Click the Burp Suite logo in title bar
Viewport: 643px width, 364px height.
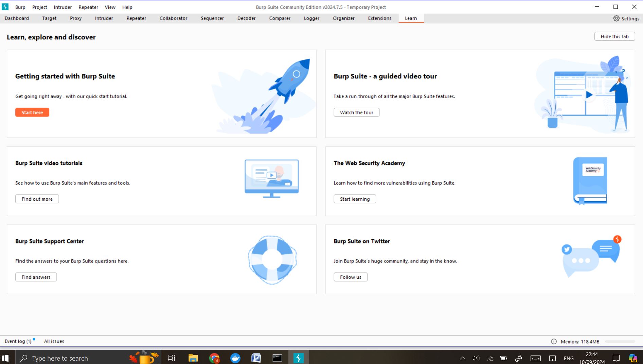[5, 7]
